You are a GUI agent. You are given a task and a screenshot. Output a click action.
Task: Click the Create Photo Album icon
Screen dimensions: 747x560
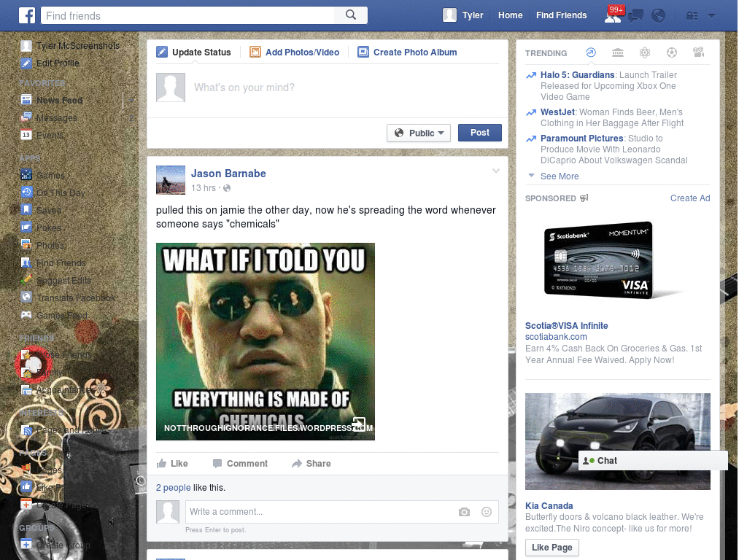363,52
